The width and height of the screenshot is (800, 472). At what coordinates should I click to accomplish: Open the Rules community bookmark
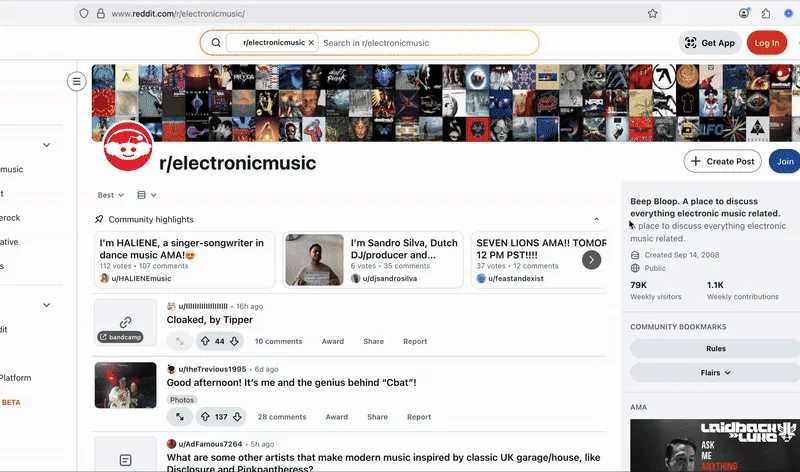click(x=715, y=349)
